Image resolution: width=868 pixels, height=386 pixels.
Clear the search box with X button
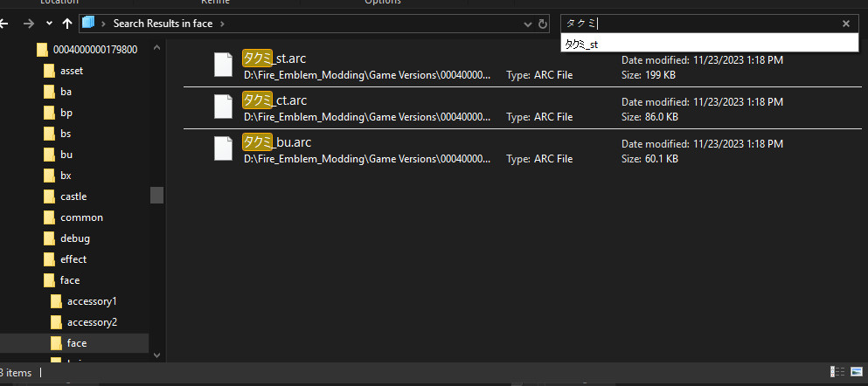(845, 24)
